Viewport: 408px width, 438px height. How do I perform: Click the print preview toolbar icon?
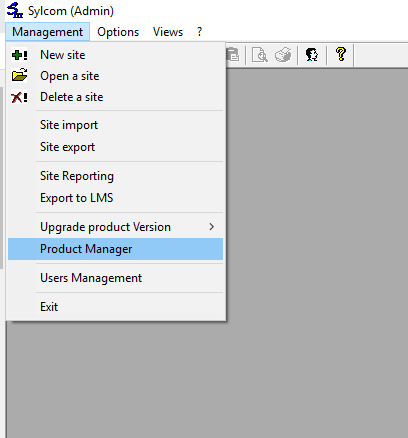coord(260,55)
